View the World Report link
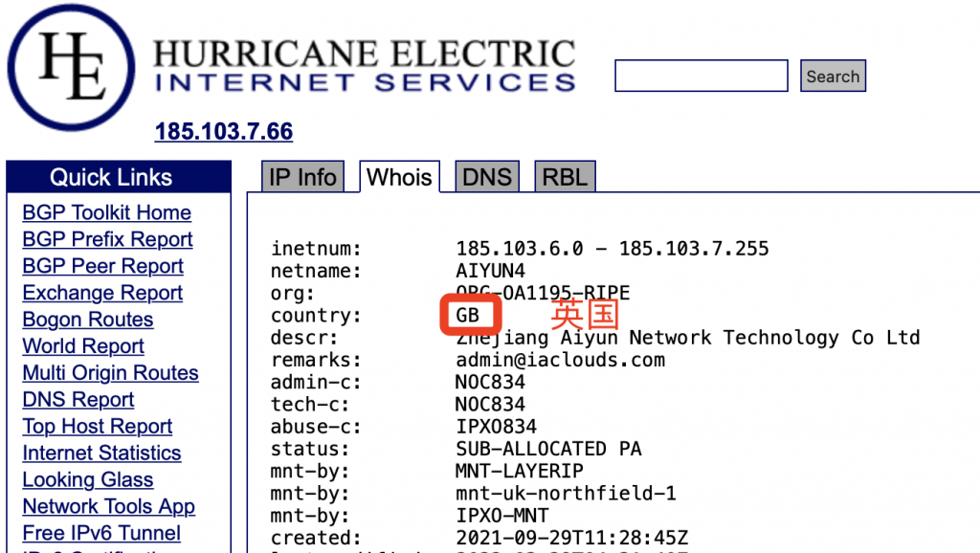This screenshot has height=553, width=980. tap(83, 346)
